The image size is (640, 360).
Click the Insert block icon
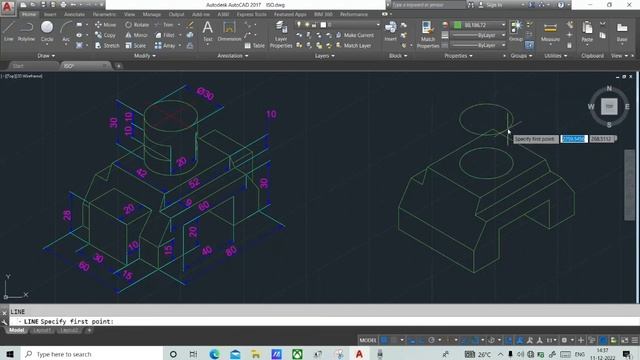point(390,31)
